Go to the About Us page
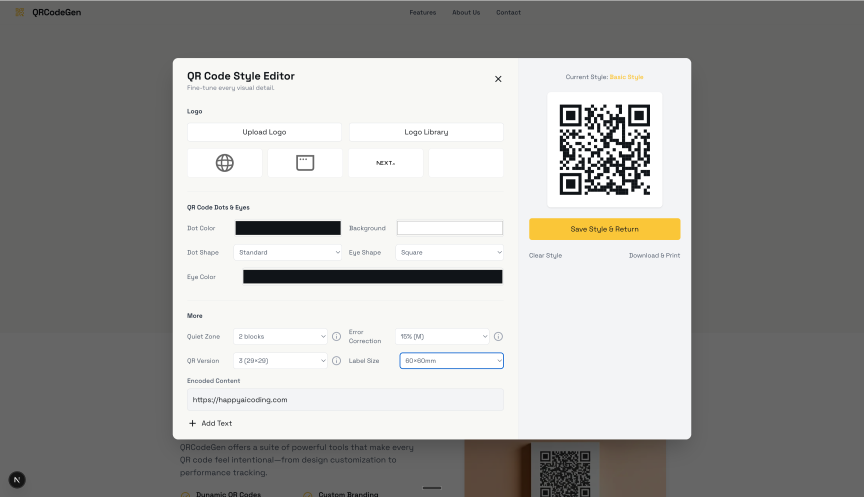Screen dimensions: 864x497 coord(466,13)
